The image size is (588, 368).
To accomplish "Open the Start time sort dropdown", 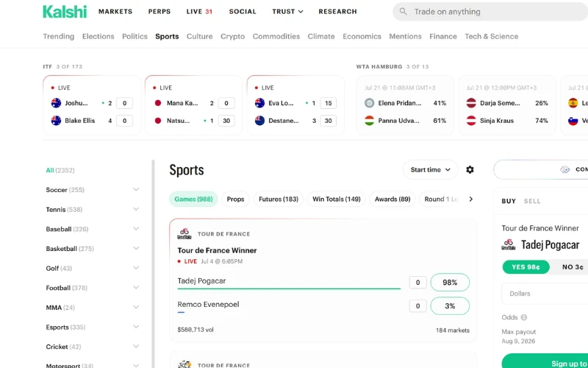I will [x=430, y=170].
